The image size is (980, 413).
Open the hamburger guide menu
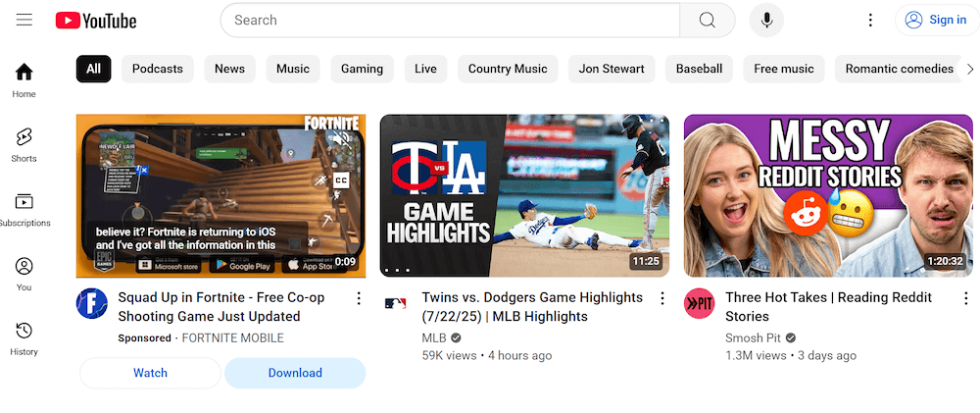24,20
